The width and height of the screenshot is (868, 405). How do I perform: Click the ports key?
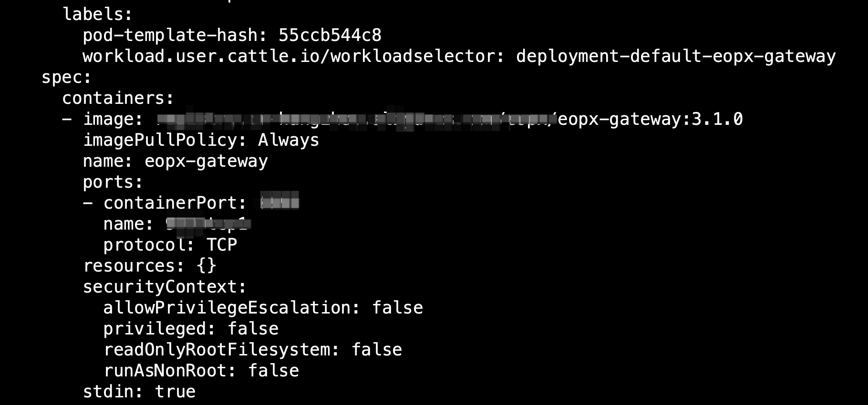pos(113,182)
